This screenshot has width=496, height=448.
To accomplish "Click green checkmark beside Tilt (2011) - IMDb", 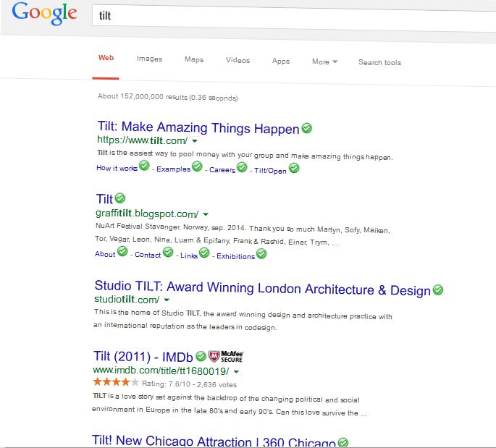I will pyautogui.click(x=201, y=356).
